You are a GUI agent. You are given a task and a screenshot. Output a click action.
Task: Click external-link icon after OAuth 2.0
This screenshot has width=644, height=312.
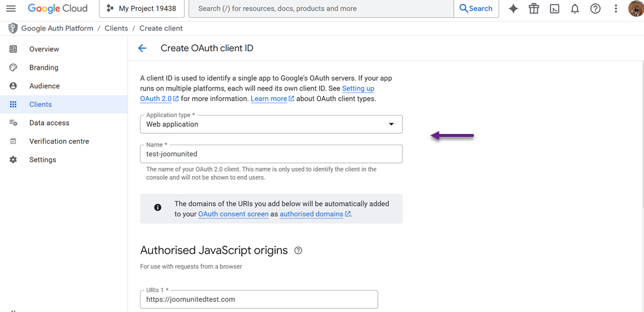176,99
